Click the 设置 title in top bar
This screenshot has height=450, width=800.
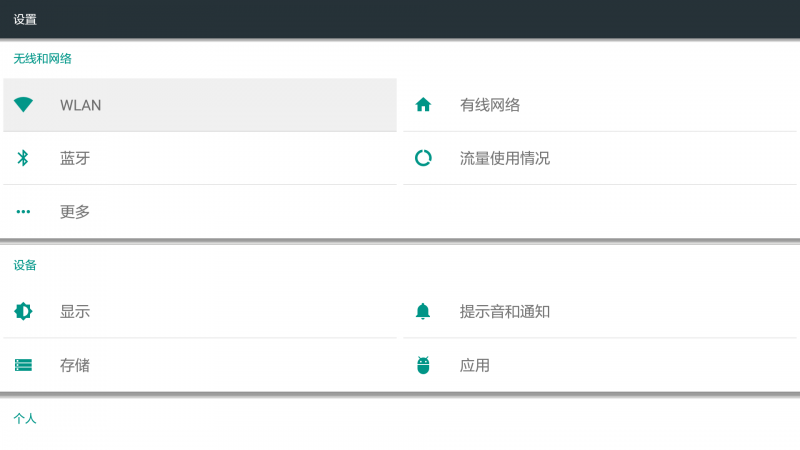click(x=25, y=19)
